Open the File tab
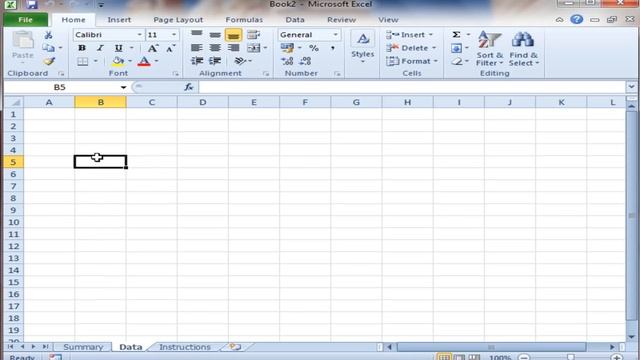This screenshot has width=640, height=360. coord(25,20)
